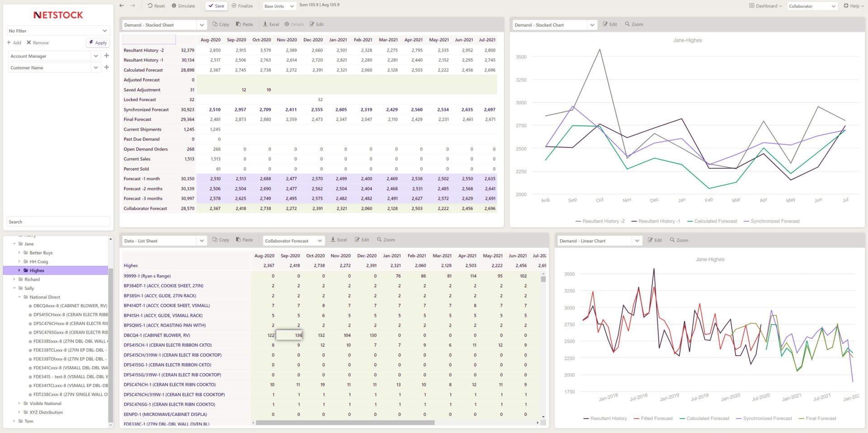Open the Demand - Stacked Chart selector
The width and height of the screenshot is (868, 433).
(x=555, y=25)
